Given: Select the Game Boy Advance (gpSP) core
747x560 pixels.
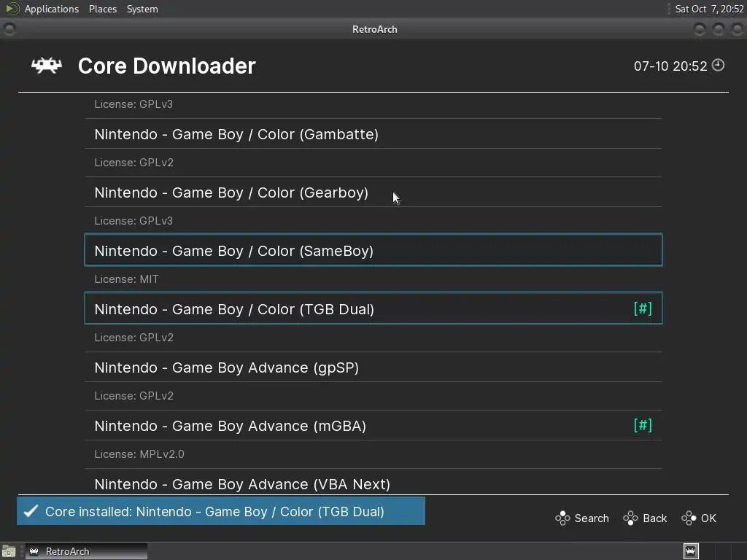Looking at the screenshot, I should pos(226,367).
